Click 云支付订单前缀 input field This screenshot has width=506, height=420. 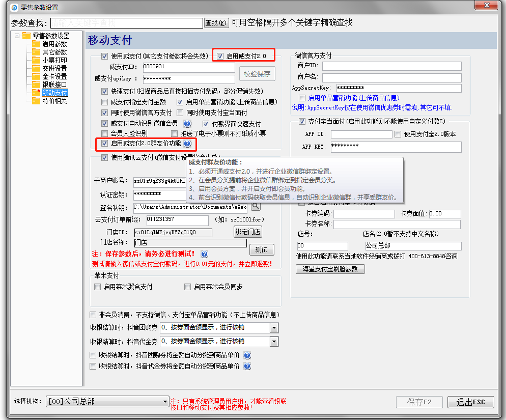click(x=177, y=220)
